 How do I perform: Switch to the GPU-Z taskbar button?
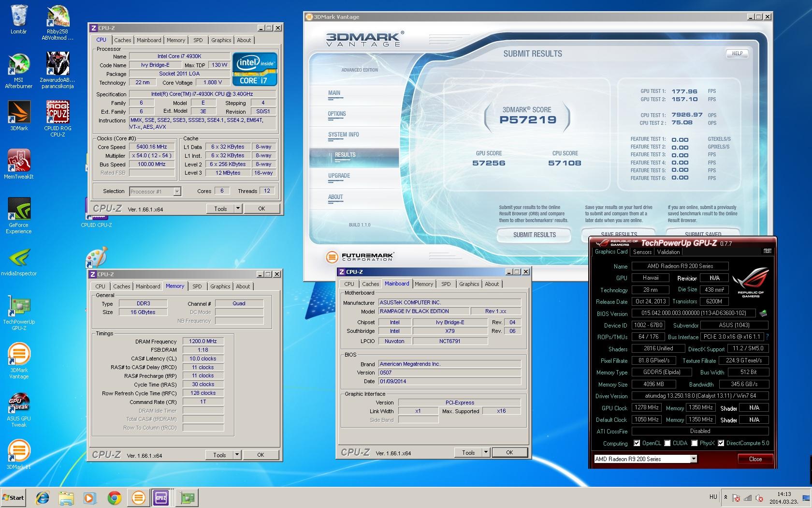click(x=187, y=497)
